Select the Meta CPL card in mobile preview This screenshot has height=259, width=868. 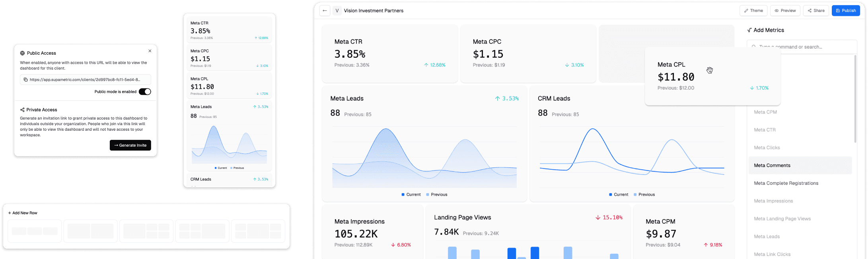click(229, 86)
